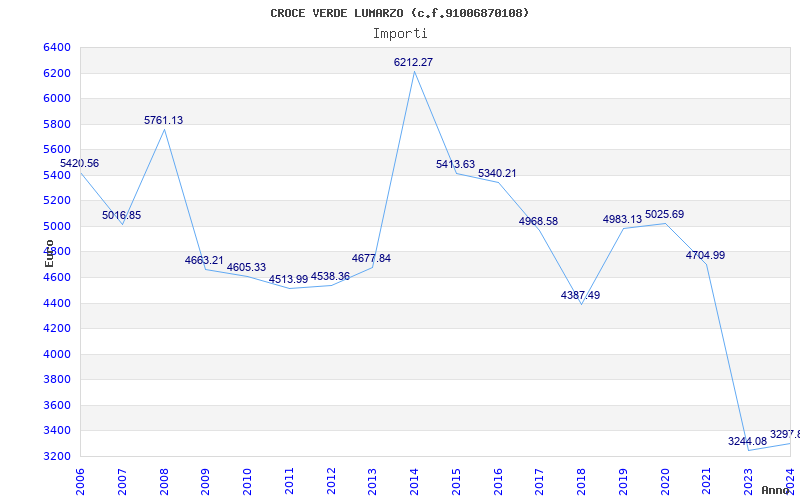Click the 3800 y-axis tick label
Viewport: 800px width, 500px height.
57,380
